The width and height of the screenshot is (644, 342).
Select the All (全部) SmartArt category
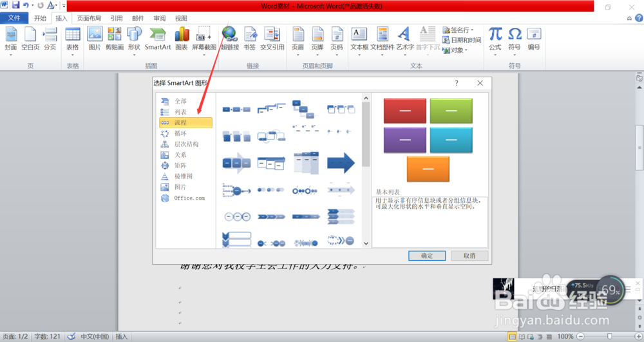[185, 101]
